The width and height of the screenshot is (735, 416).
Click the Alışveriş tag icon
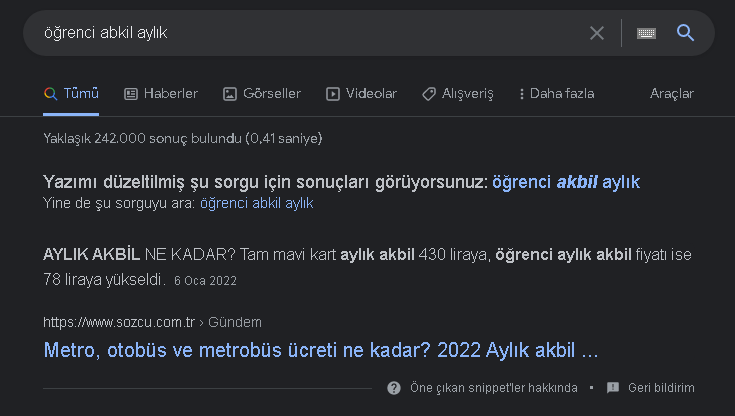point(429,94)
